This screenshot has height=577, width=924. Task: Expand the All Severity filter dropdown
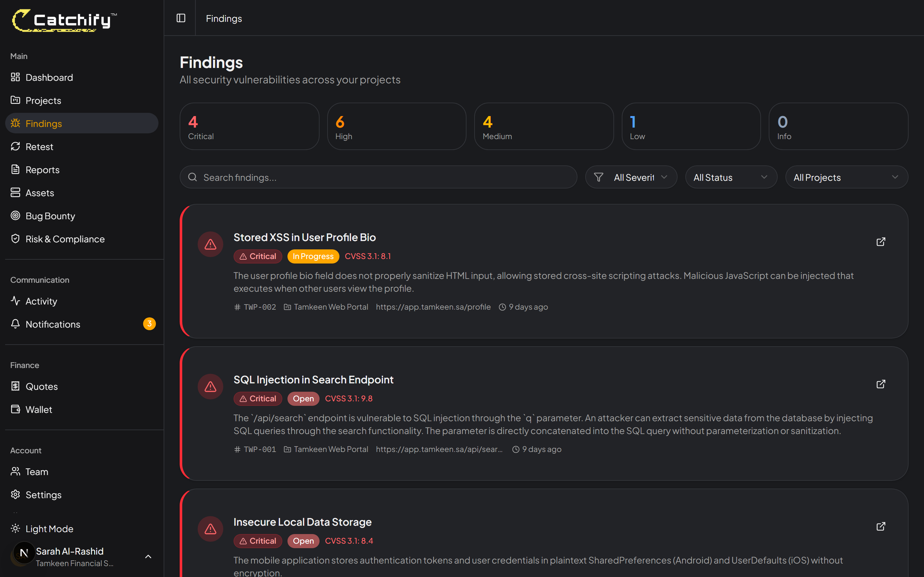tap(631, 178)
